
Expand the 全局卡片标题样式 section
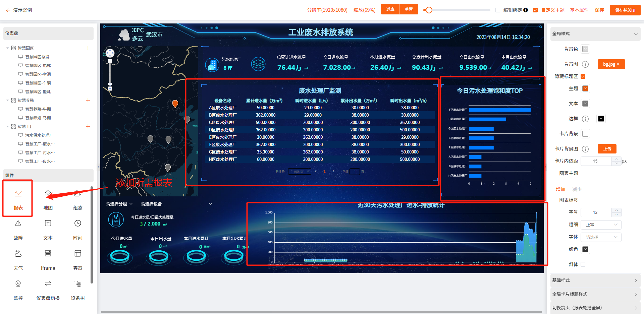click(595, 294)
